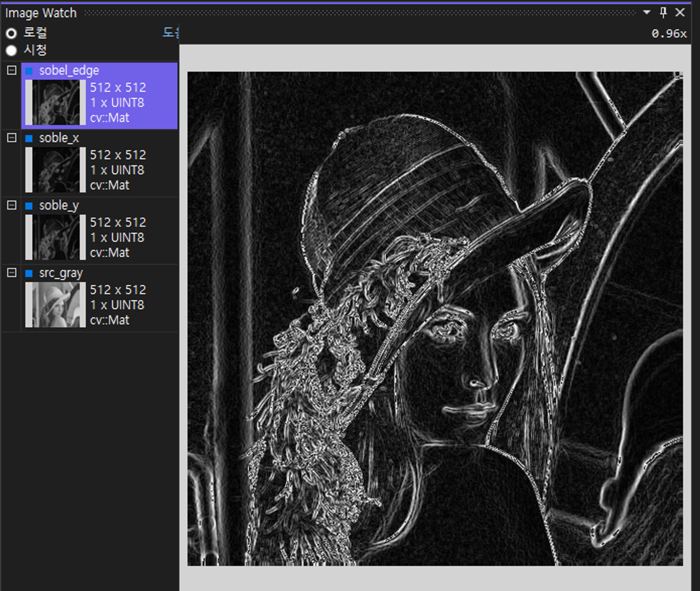
Task: Click the Image Watch panel title
Action: tap(41, 13)
